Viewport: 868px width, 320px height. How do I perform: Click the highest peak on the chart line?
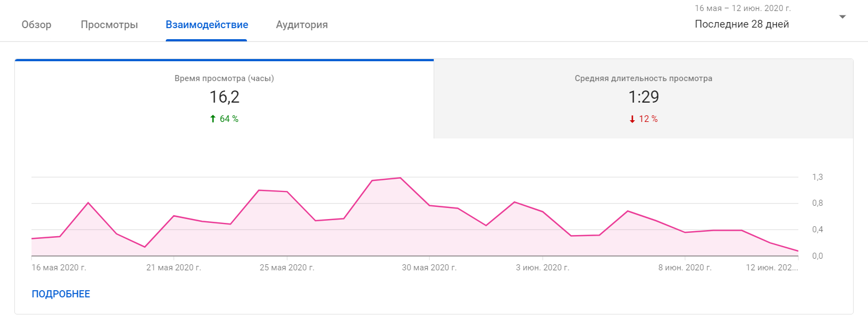coord(400,178)
